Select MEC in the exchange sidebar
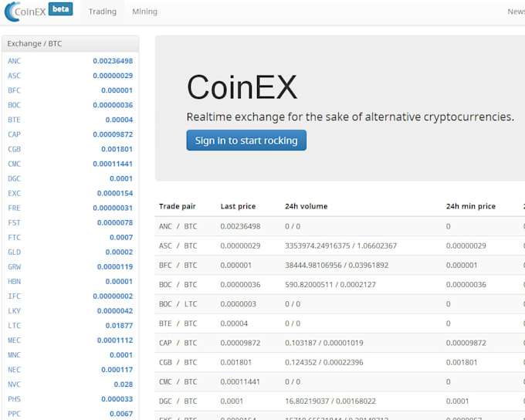525x420 pixels. tap(15, 340)
